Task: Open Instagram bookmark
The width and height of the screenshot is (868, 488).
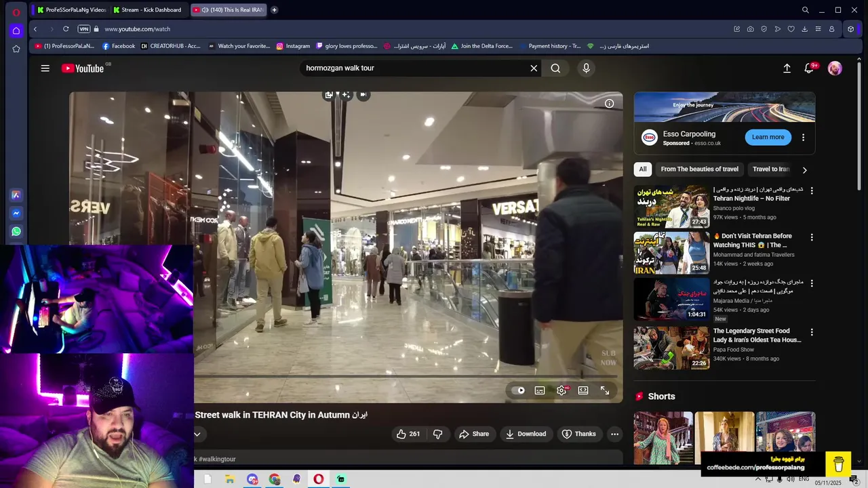Action: (293, 46)
